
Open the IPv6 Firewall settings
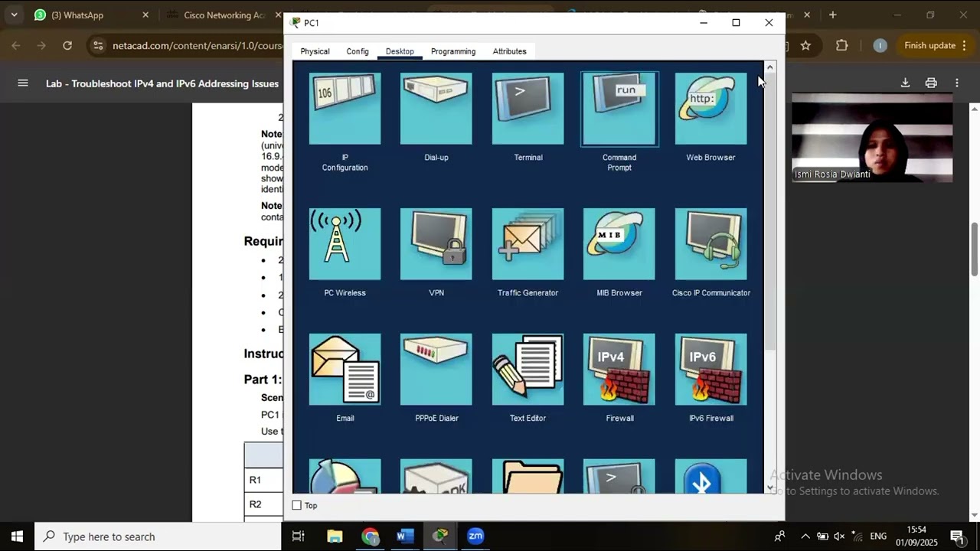pyautogui.click(x=710, y=370)
